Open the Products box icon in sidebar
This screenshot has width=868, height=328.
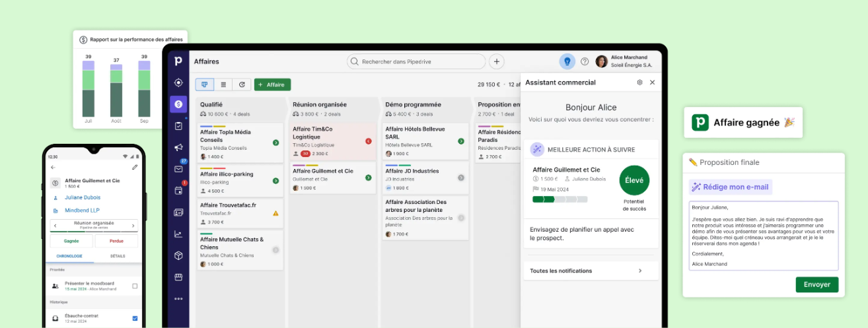(178, 255)
